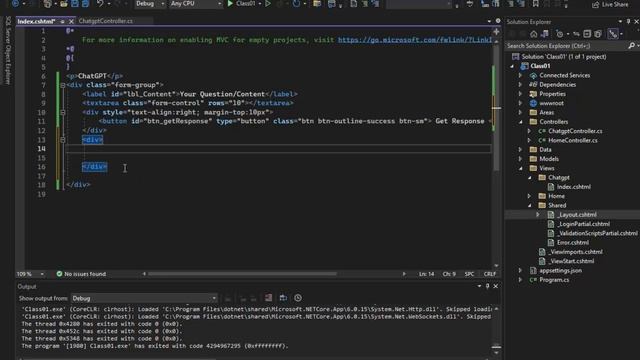Click the Search Solution Explorer input field

coord(567,46)
